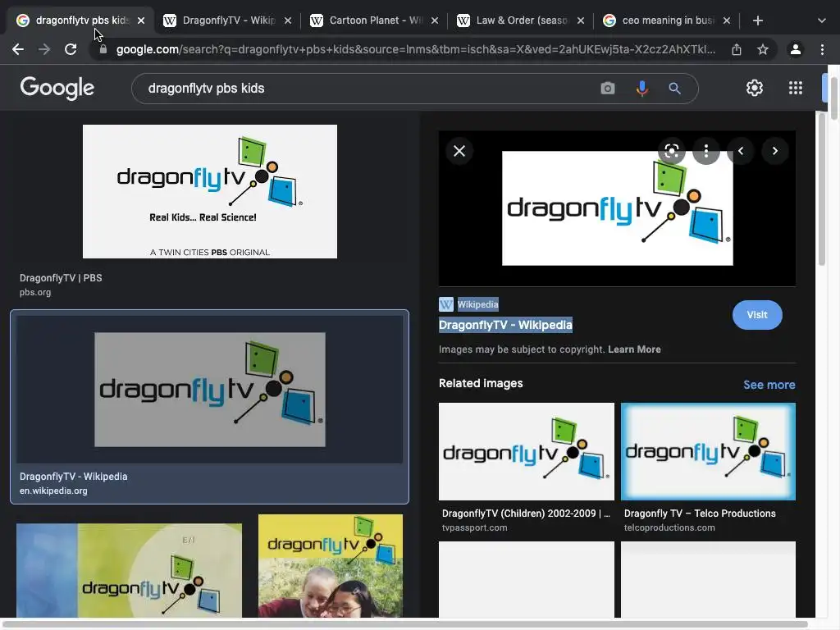Click the Visit button
Screen dimensions: 840x630
757,315
